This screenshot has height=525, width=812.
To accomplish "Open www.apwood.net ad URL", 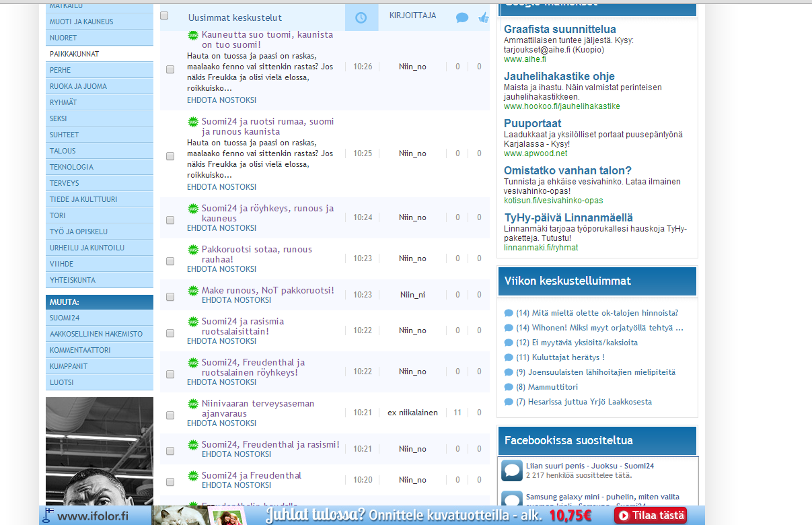I will pyautogui.click(x=536, y=153).
